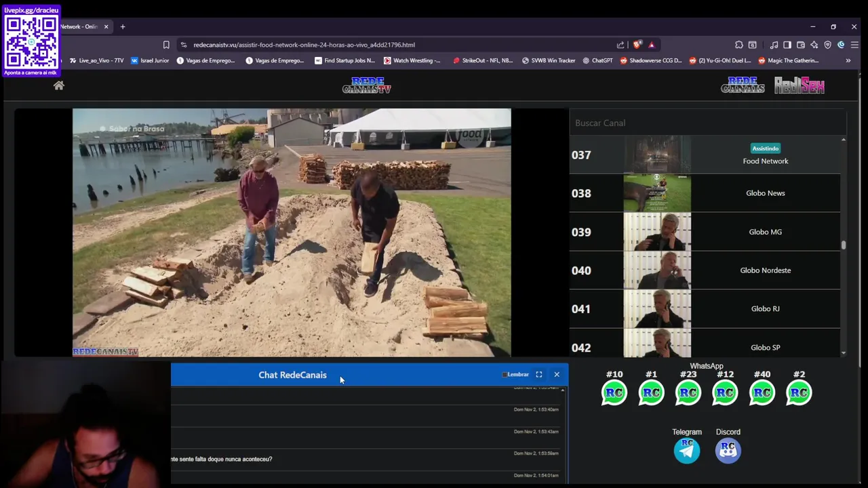
Task: Open the Brave VPN shield icon
Action: (828, 45)
